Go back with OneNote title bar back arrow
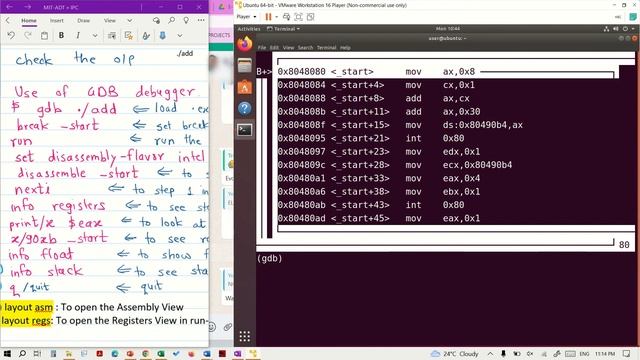The height and width of the screenshot is (360, 640). (9, 7)
